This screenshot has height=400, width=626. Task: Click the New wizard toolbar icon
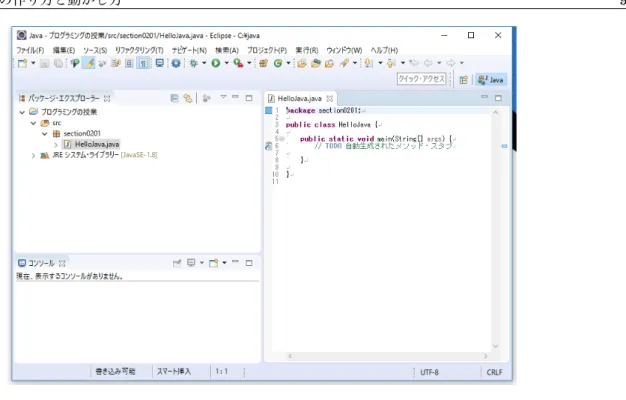pos(23,63)
